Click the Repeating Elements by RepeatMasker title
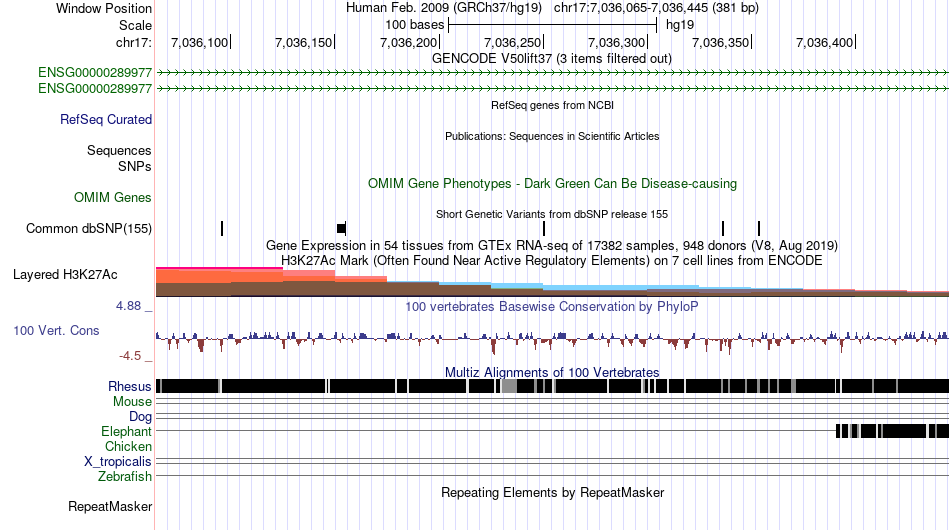The image size is (950, 530). coord(553,492)
